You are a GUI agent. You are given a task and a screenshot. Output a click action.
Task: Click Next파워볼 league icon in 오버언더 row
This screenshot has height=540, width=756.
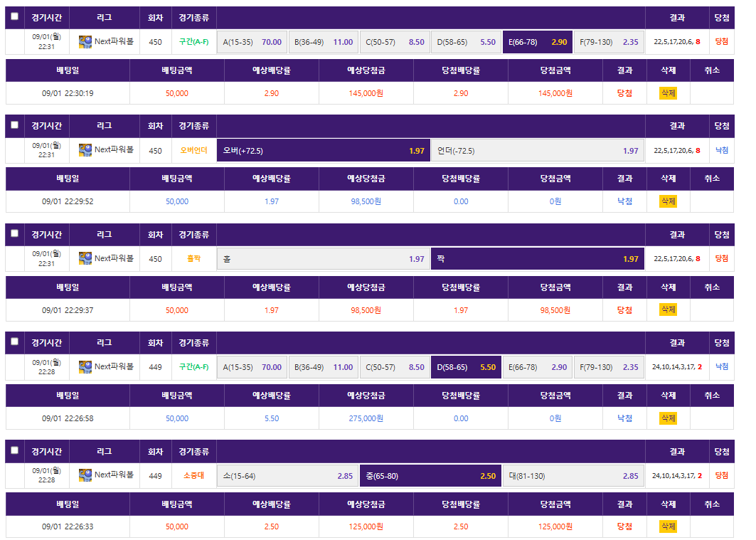(x=85, y=150)
